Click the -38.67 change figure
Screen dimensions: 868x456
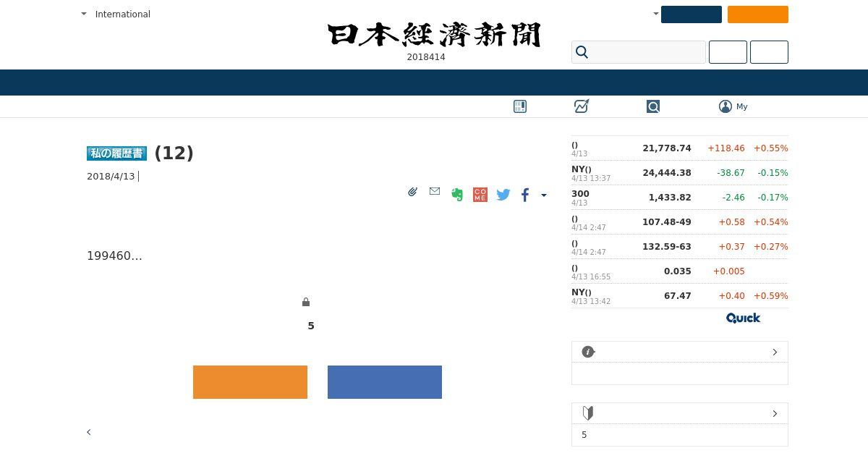pos(731,173)
